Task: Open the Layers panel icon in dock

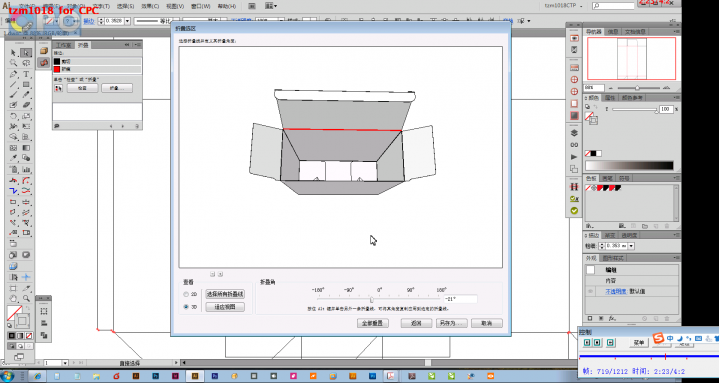Action: (574, 133)
